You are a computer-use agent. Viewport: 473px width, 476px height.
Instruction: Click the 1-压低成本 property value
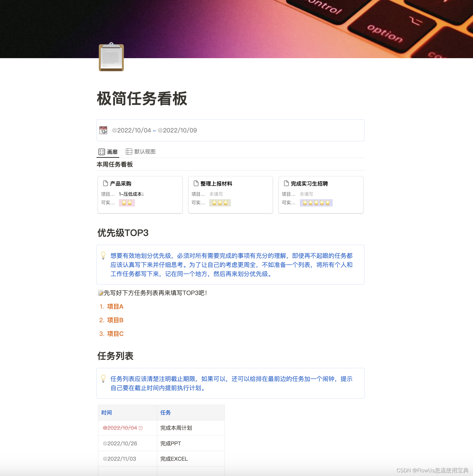tap(131, 194)
